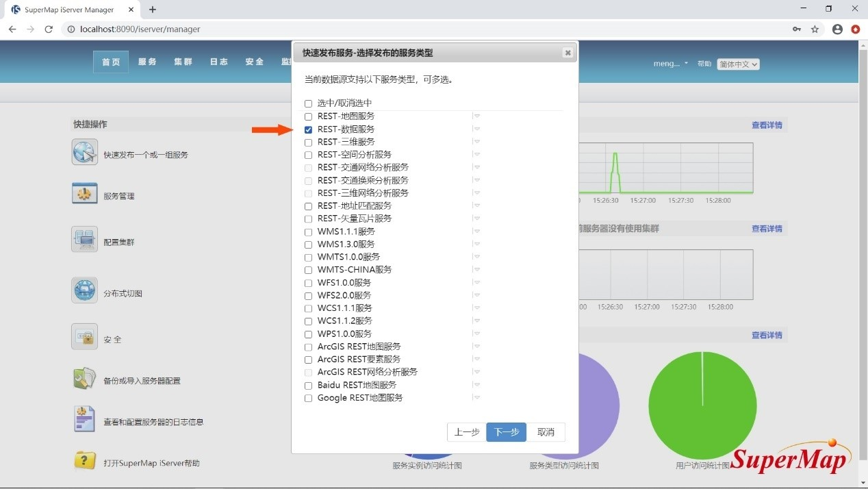Click 帮助 help link in header
Image resolution: width=868 pixels, height=489 pixels.
pos(704,64)
